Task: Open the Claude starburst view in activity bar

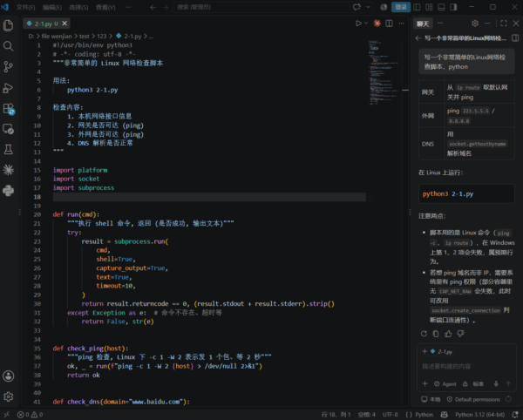Action: (x=9, y=170)
